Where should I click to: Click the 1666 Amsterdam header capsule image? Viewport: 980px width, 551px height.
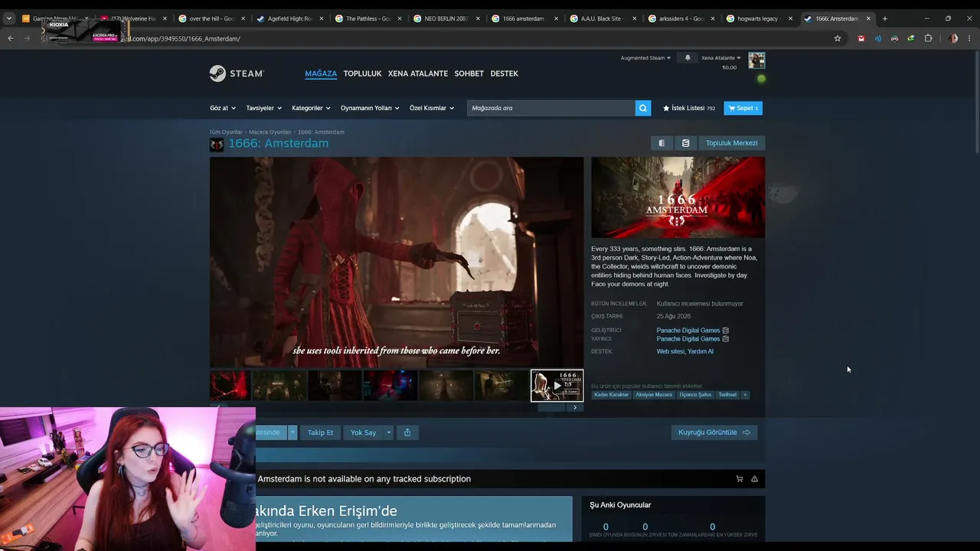(678, 197)
